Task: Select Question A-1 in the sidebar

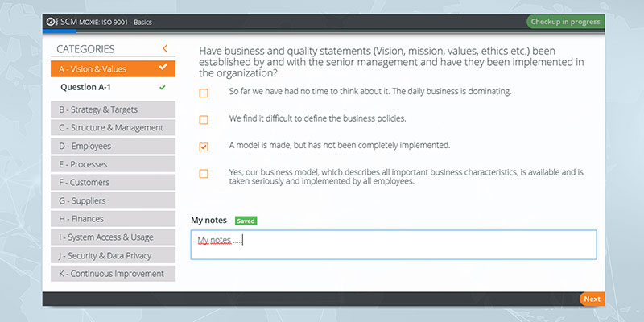Action: (85, 87)
